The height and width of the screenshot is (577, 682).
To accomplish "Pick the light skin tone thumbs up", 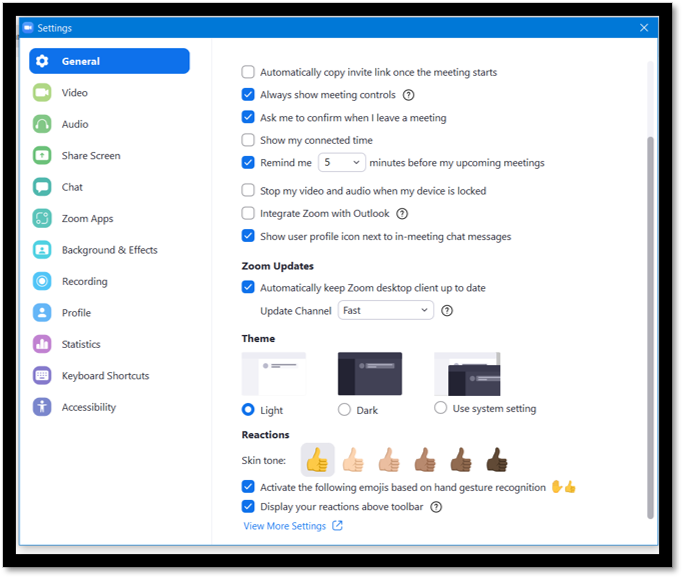I will 353,460.
